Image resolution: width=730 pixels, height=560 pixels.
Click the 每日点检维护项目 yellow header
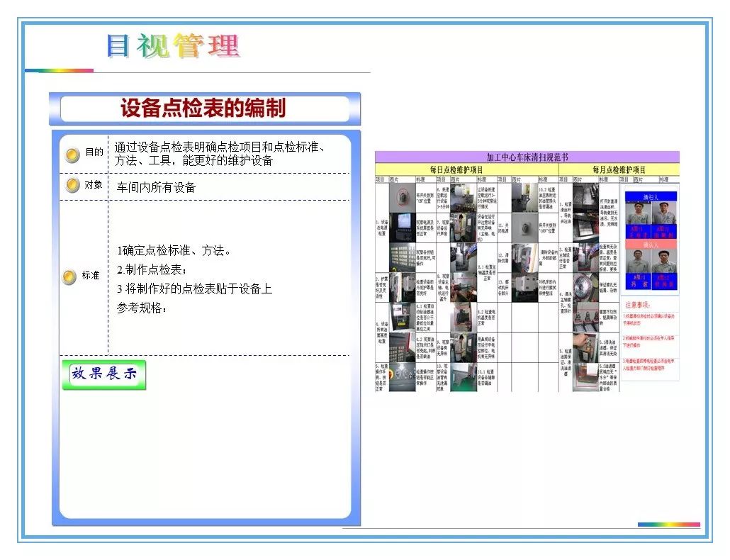coord(466,170)
